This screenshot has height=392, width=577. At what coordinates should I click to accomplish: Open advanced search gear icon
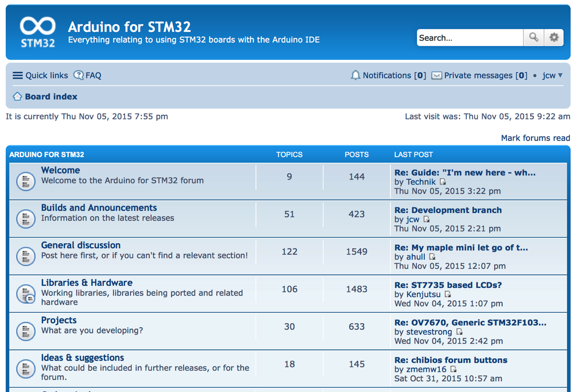(554, 37)
